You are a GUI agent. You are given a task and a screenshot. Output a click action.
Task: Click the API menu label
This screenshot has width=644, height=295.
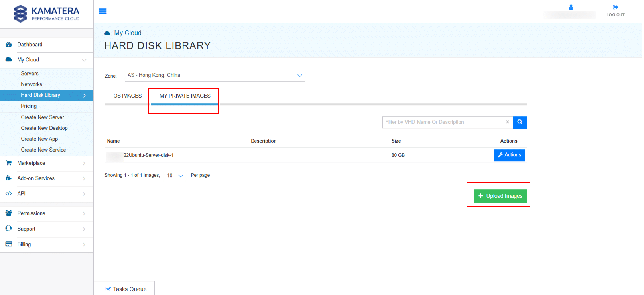coord(22,194)
